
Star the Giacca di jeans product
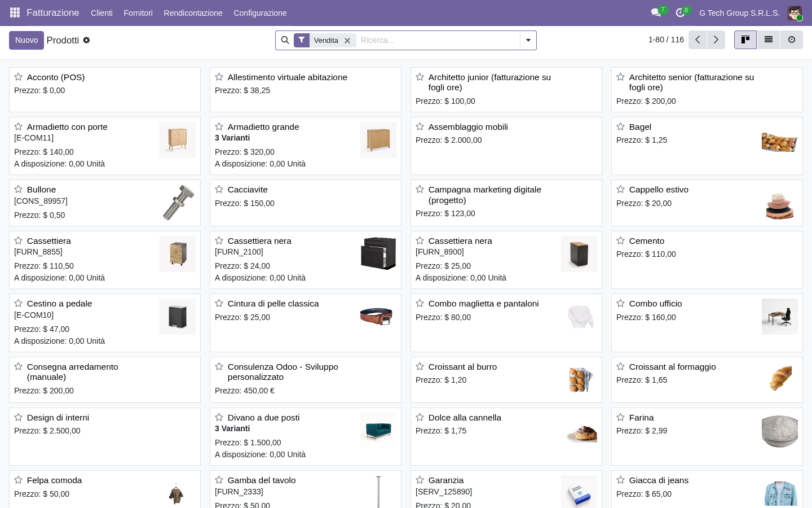(621, 480)
